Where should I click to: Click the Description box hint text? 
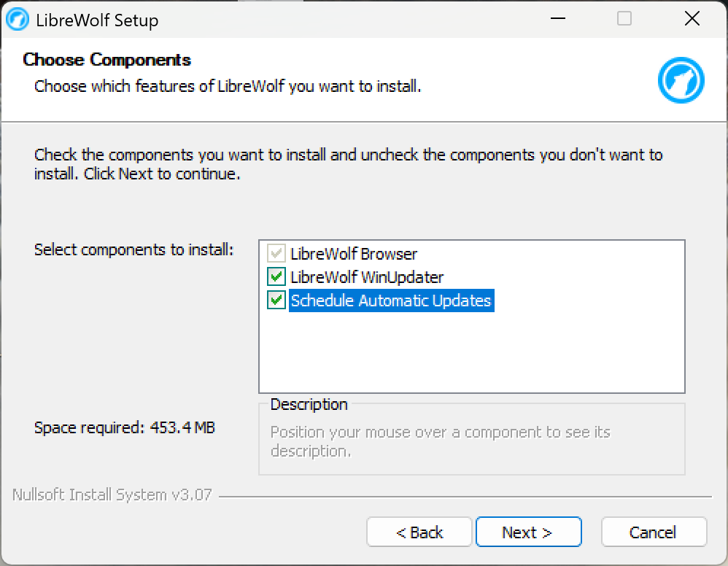click(x=440, y=441)
